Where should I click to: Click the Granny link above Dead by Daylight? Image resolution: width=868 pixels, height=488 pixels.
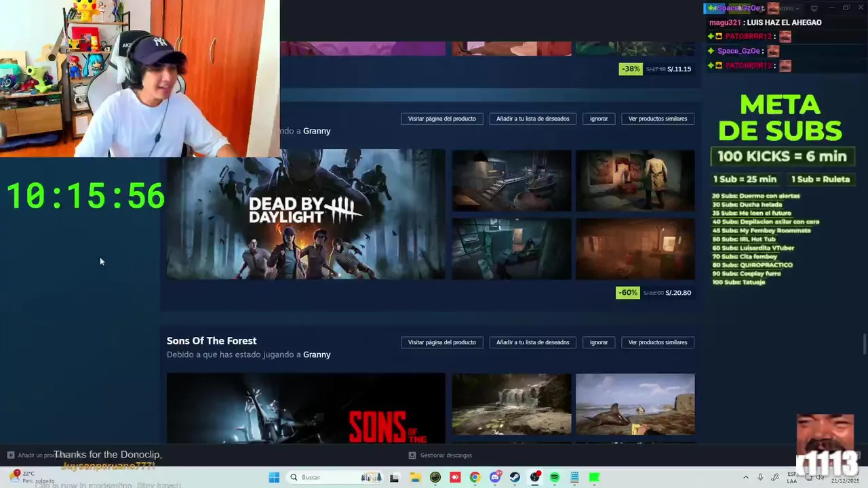pyautogui.click(x=317, y=131)
